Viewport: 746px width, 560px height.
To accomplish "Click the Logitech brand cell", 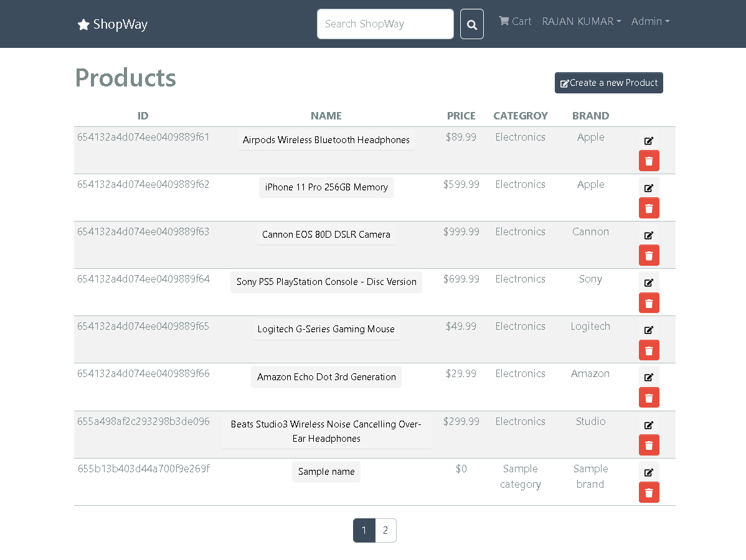I will tap(590, 326).
